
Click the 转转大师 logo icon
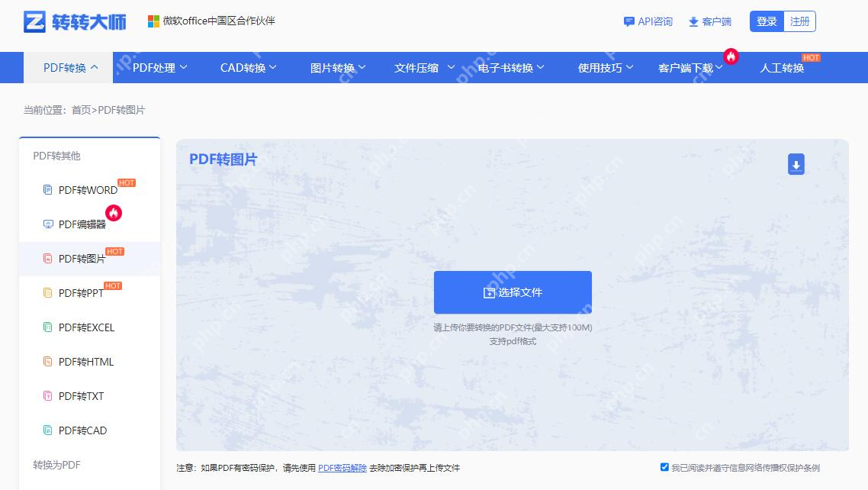click(x=32, y=21)
